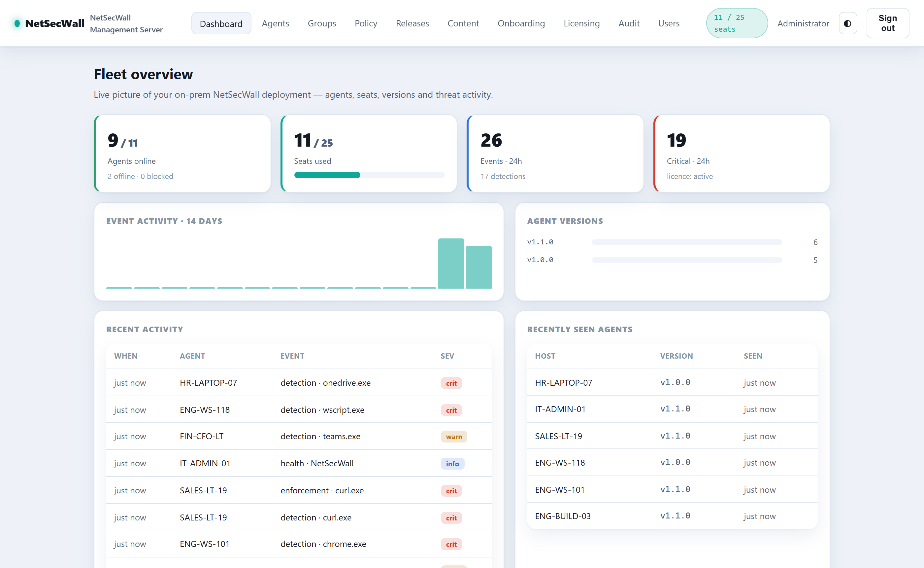Select FIN-CFO-LT agent in Recent Activity

pyautogui.click(x=202, y=436)
